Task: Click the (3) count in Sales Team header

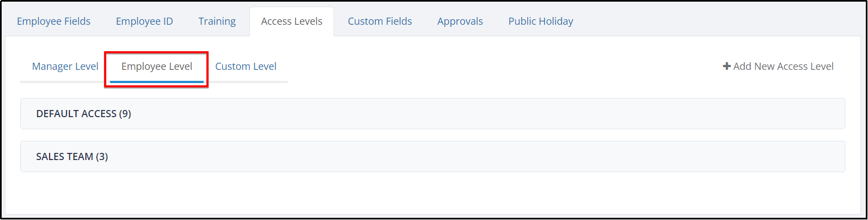Action: pyautogui.click(x=102, y=157)
